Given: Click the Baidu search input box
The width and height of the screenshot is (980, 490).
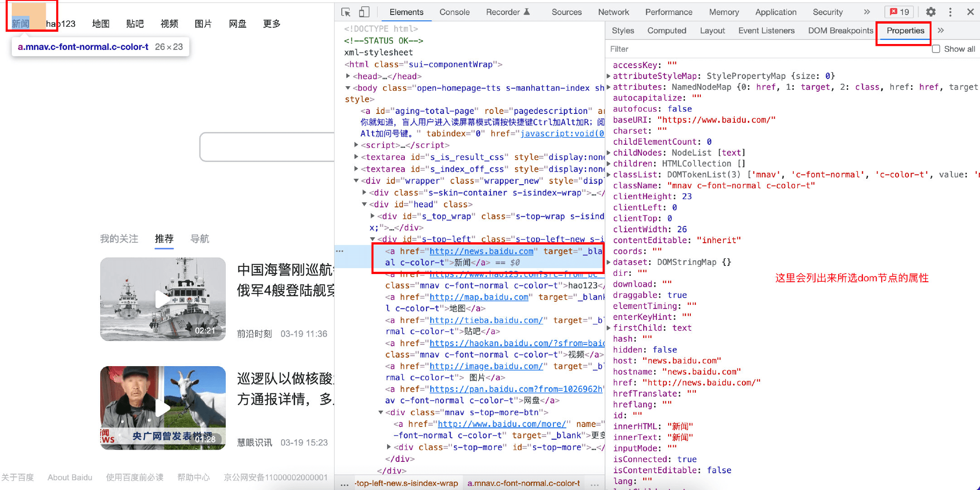Looking at the screenshot, I should (x=267, y=147).
